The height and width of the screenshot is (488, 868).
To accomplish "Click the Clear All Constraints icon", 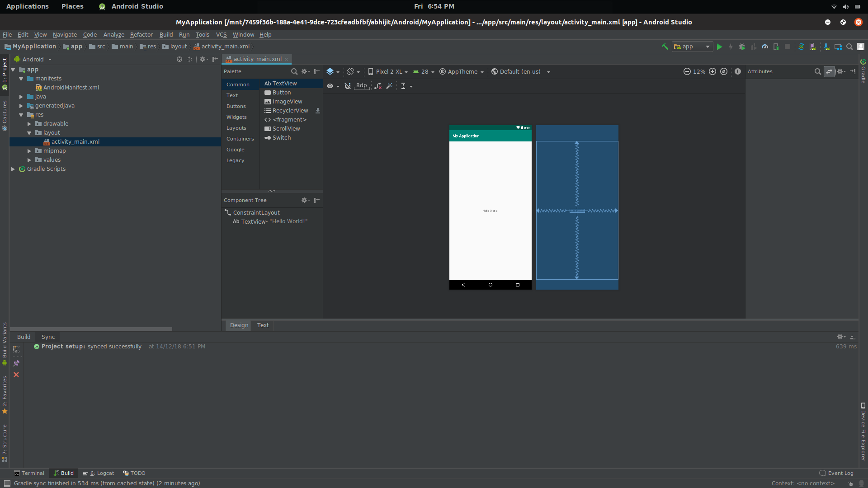I will click(378, 86).
